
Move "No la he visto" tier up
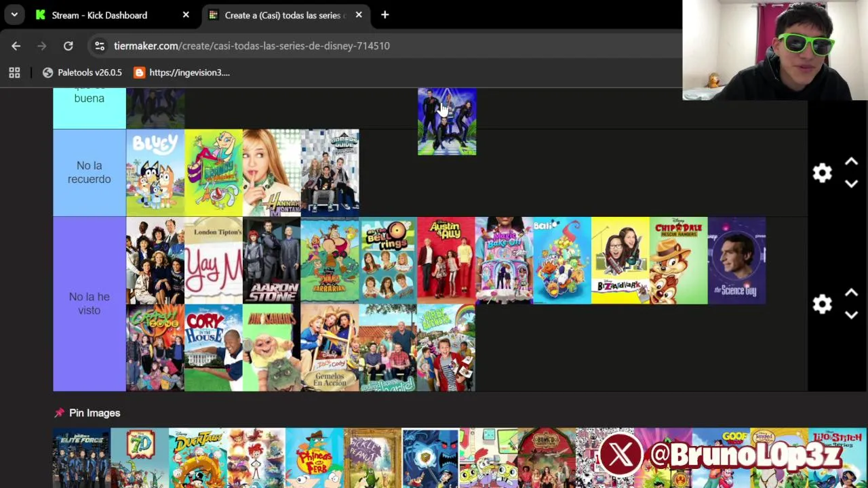coord(851,293)
